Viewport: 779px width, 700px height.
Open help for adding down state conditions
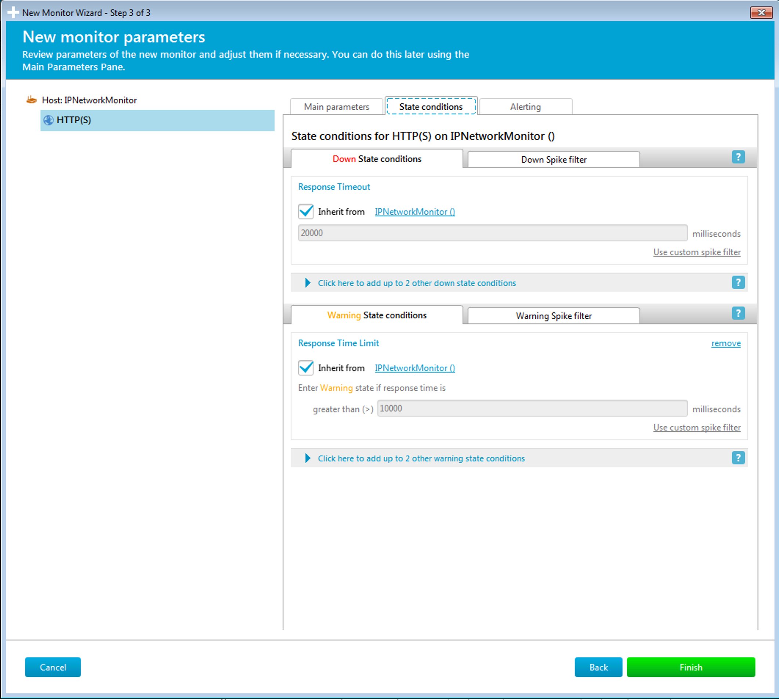pyautogui.click(x=738, y=283)
